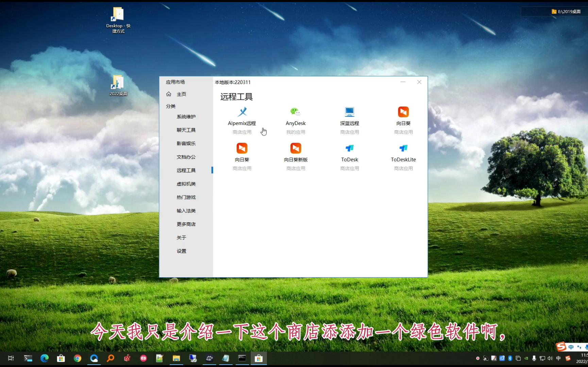This screenshot has height=367, width=588.
Task: Open Task View on the taskbar
Action: pos(11,358)
